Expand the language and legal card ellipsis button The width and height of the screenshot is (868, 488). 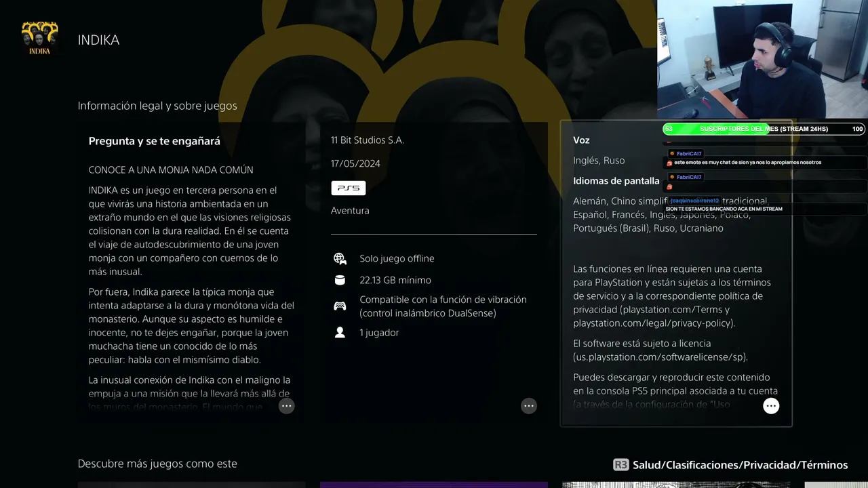(x=771, y=406)
